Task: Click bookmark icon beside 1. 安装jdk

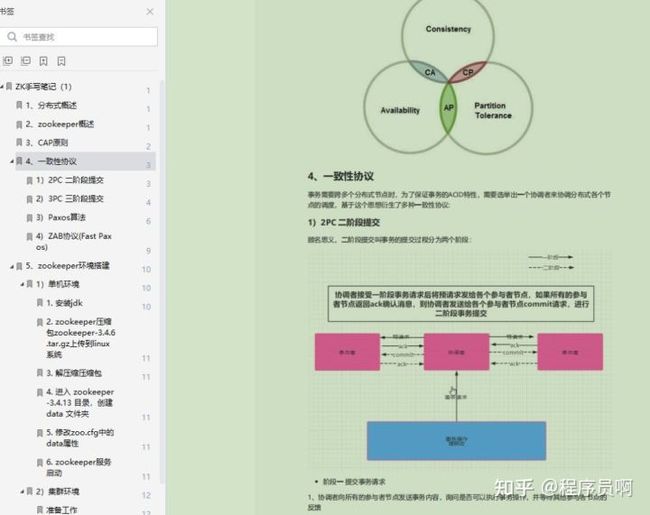Action: click(x=40, y=303)
